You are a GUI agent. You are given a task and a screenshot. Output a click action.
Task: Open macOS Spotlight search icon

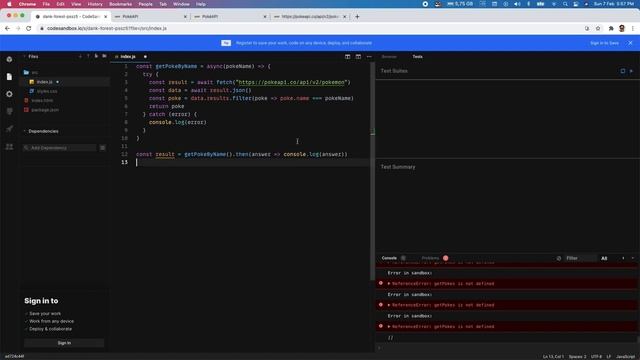click(565, 4)
